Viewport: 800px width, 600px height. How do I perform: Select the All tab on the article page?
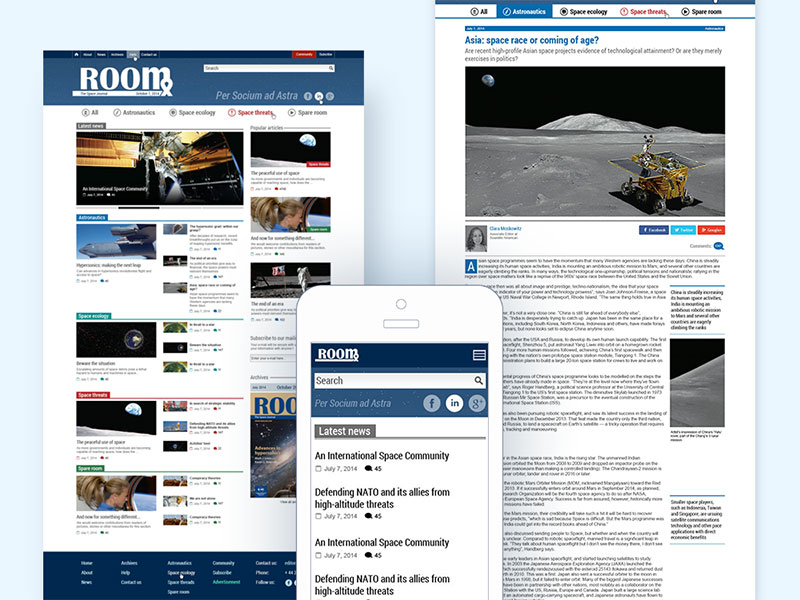(x=479, y=12)
